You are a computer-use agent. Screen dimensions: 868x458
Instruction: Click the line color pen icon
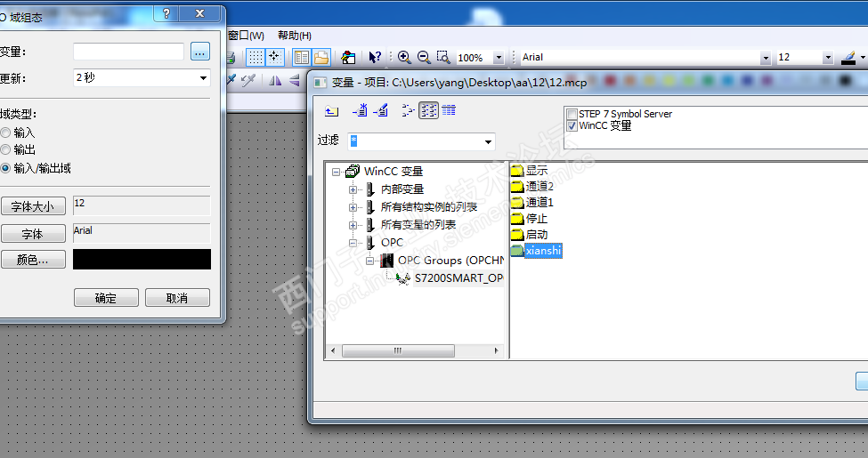pyautogui.click(x=848, y=57)
